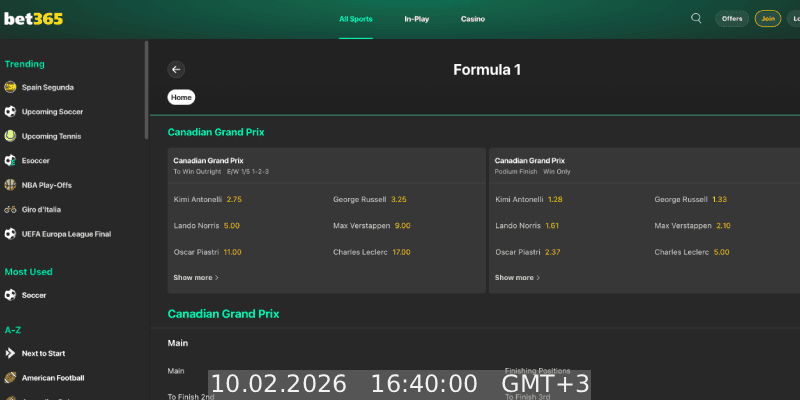800x400 pixels.
Task: Click the Giro d'Italia bicycle icon
Action: pyautogui.click(x=10, y=210)
